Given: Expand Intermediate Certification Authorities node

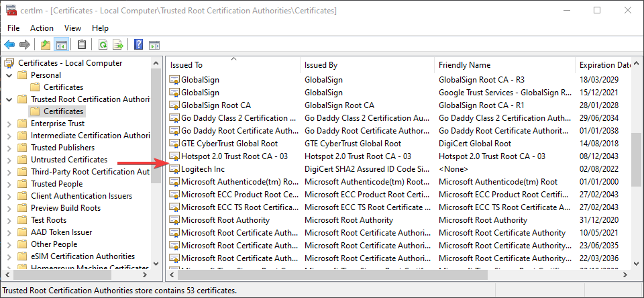Looking at the screenshot, I should pos(9,136).
